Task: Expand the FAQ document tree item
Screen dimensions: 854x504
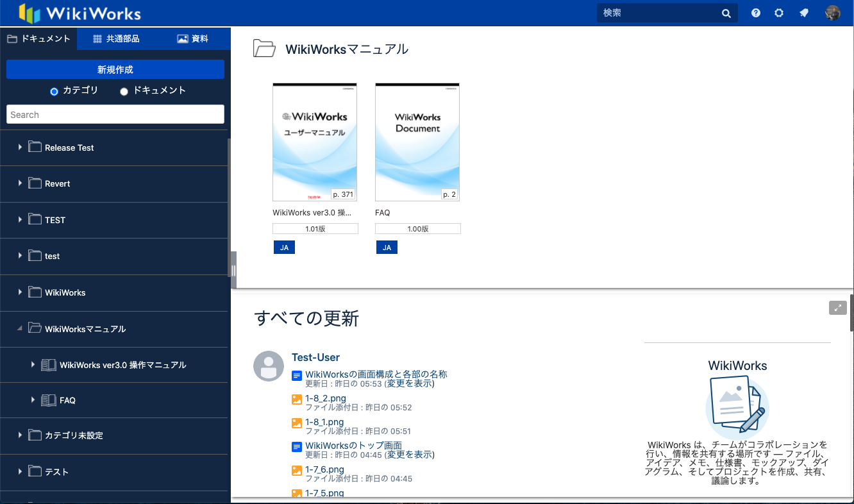Action: click(34, 400)
